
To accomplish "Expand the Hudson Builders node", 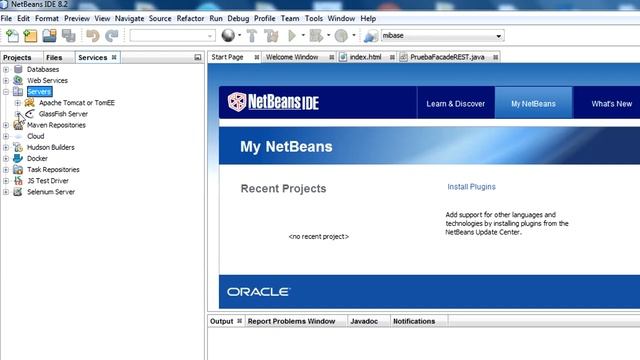I will click(6, 147).
